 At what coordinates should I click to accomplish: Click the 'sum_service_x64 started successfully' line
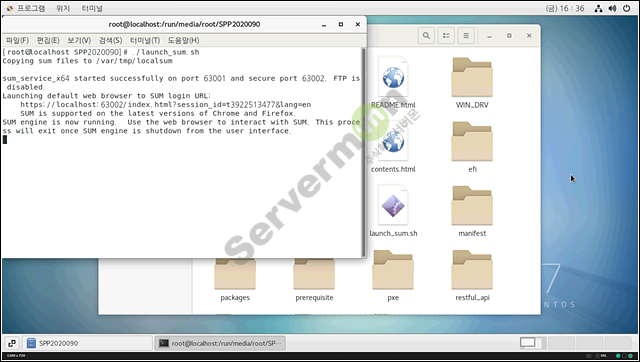coord(181,82)
